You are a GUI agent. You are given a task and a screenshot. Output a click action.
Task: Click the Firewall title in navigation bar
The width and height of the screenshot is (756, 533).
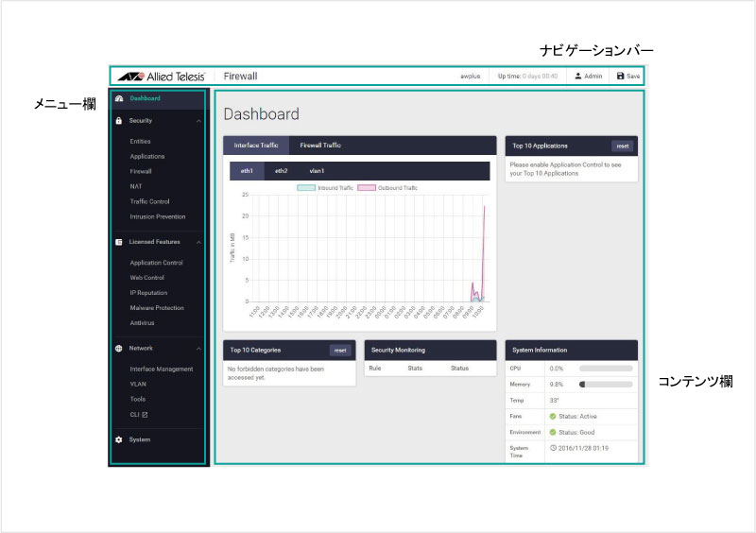tap(240, 77)
